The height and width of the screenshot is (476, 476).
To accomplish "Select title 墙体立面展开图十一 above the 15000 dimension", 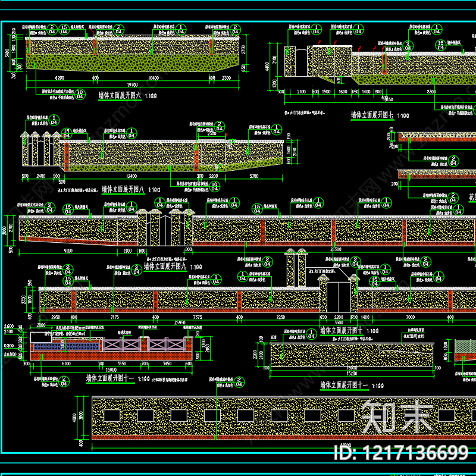I will pyautogui.click(x=110, y=378).
